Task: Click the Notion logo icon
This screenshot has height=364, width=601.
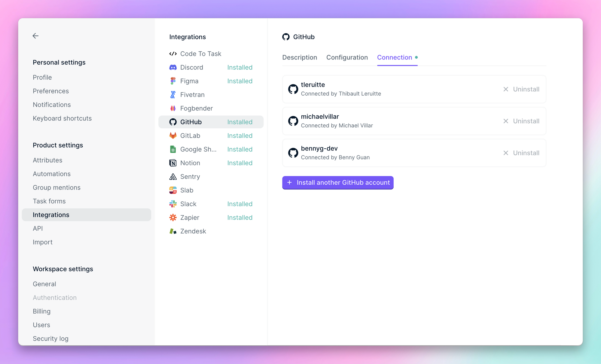Action: pyautogui.click(x=173, y=163)
